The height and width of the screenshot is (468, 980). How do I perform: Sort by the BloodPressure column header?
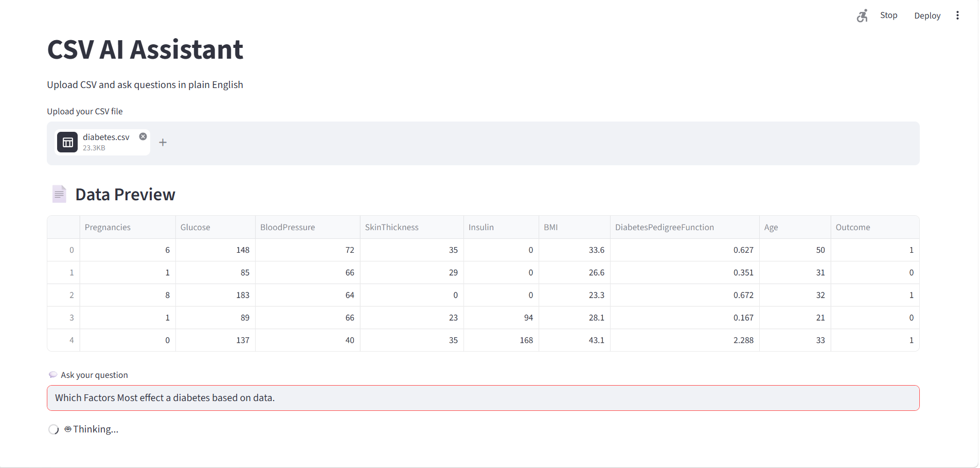click(308, 227)
